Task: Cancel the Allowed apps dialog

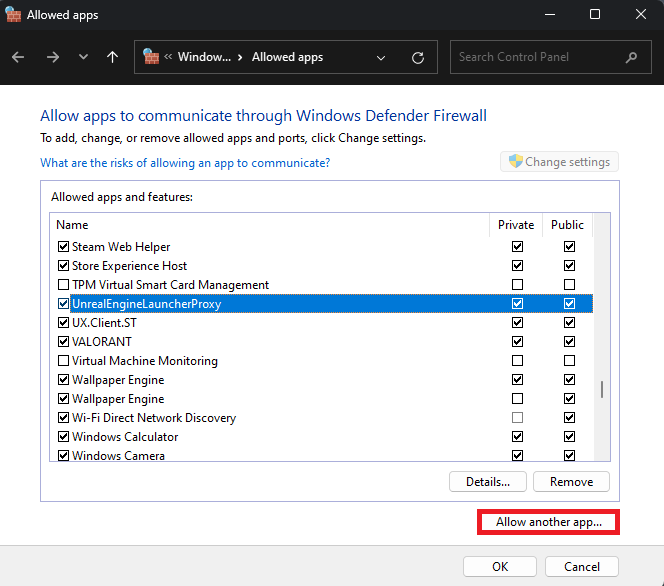Action: click(582, 567)
